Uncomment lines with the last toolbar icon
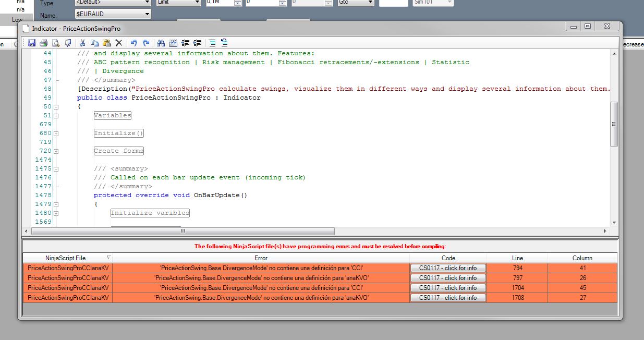Image resolution: width=644 pixels, height=340 pixels. tap(224, 43)
